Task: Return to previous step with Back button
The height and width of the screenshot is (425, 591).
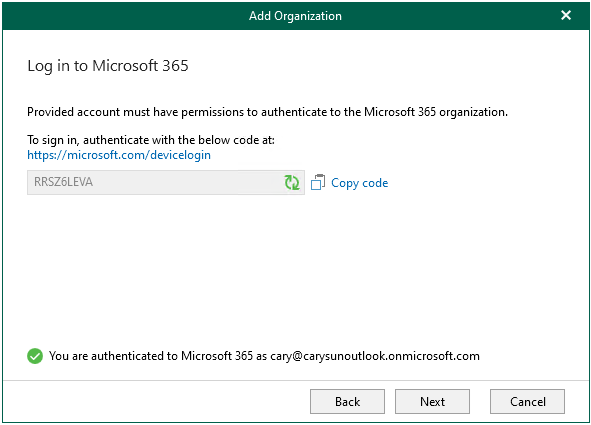Action: point(348,402)
